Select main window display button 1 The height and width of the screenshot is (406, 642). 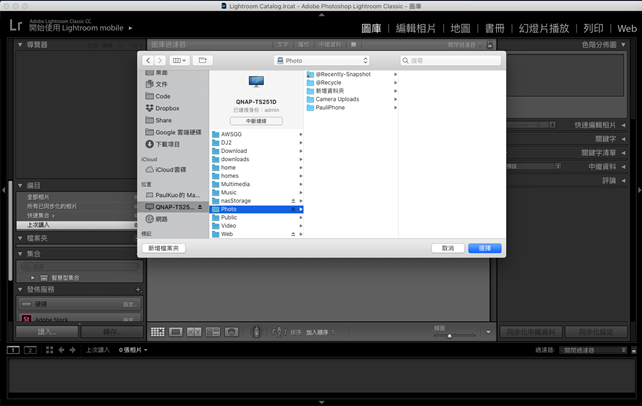click(13, 350)
